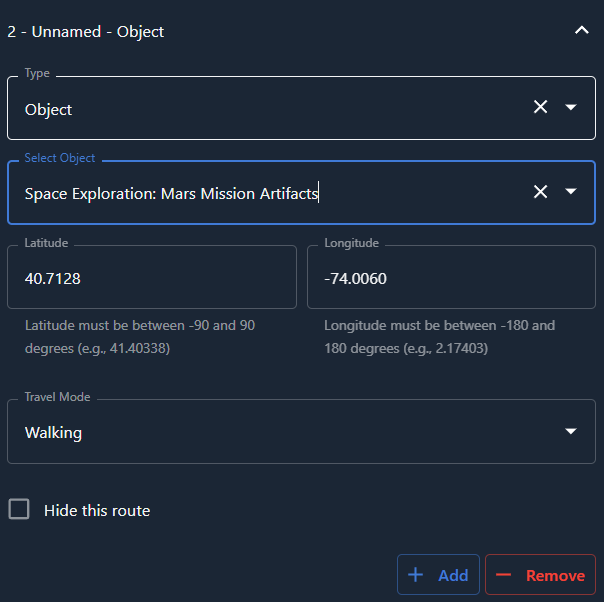
Task: Click the Object value in Type field
Action: click(x=49, y=109)
